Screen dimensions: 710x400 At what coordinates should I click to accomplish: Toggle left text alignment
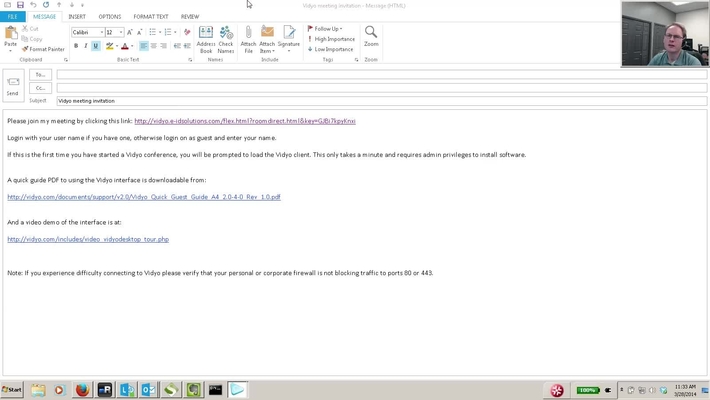tap(144, 46)
